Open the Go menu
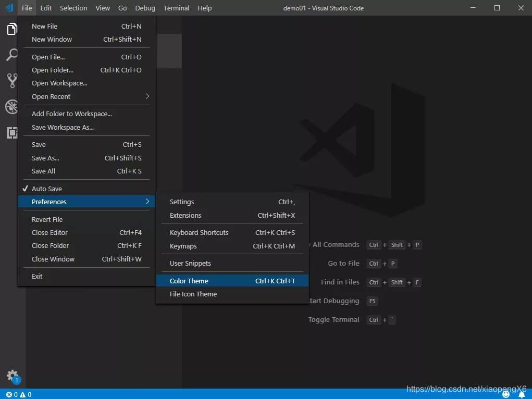This screenshot has height=399, width=532. tap(122, 8)
